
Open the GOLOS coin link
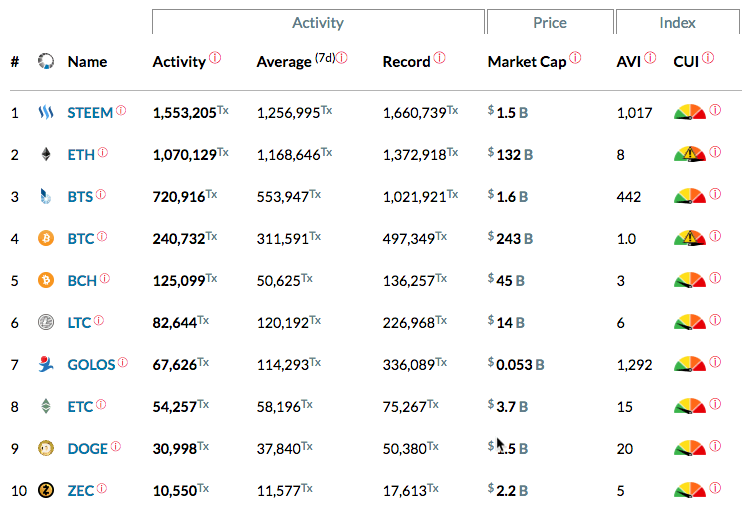click(91, 365)
